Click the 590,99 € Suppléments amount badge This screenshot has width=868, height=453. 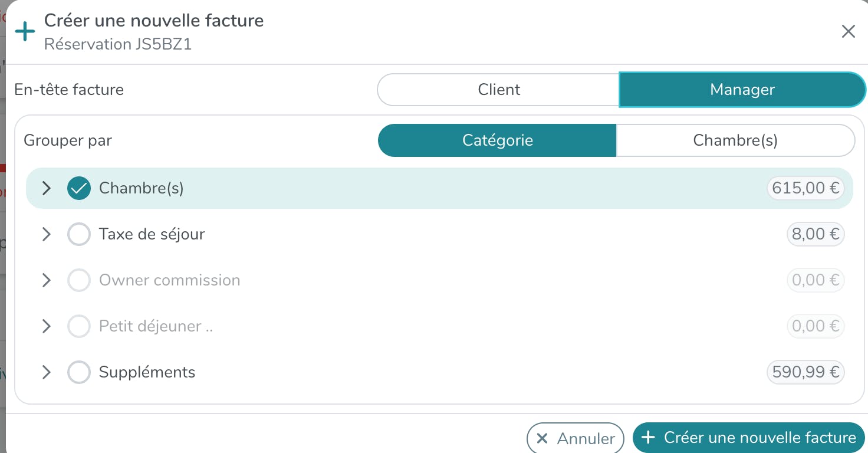[805, 372]
